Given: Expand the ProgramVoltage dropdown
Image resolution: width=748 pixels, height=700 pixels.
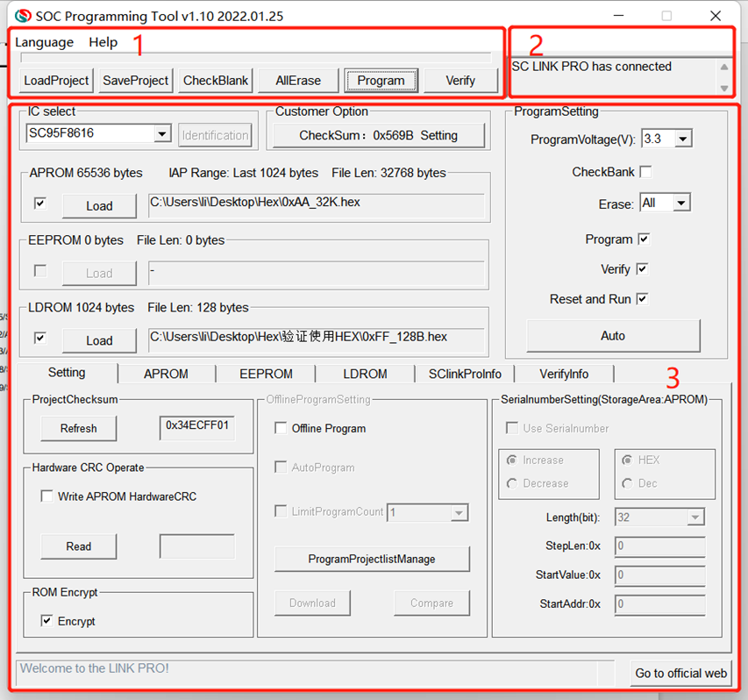Looking at the screenshot, I should pyautogui.click(x=682, y=139).
